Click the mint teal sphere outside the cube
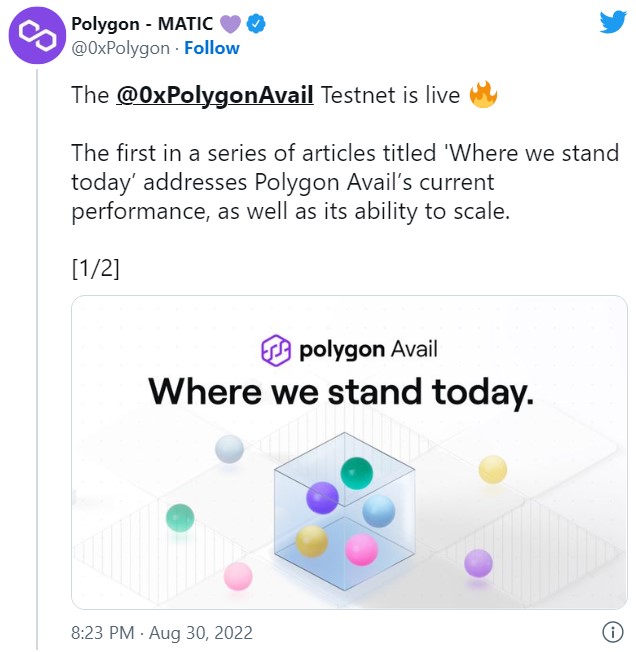The height and width of the screenshot is (652, 636). point(179,517)
